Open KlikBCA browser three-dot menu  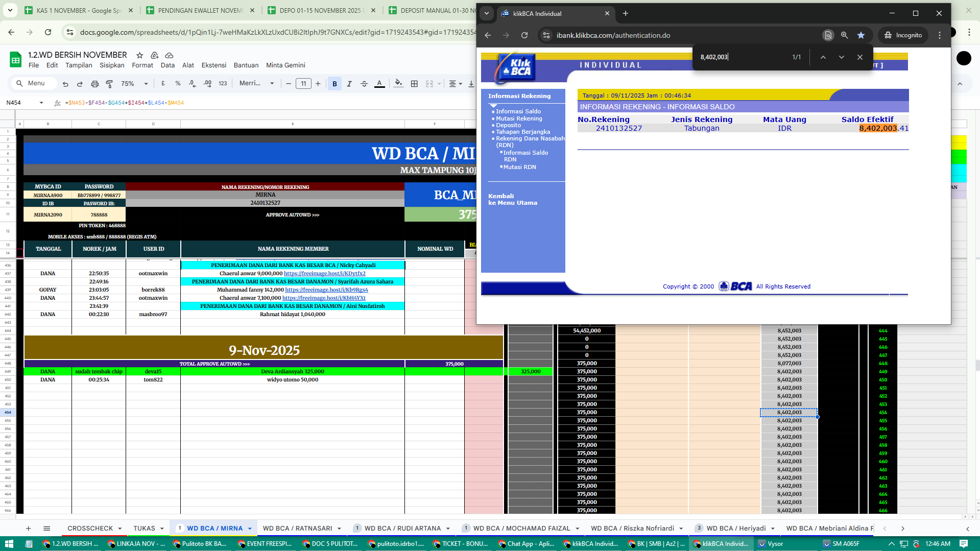click(x=939, y=35)
